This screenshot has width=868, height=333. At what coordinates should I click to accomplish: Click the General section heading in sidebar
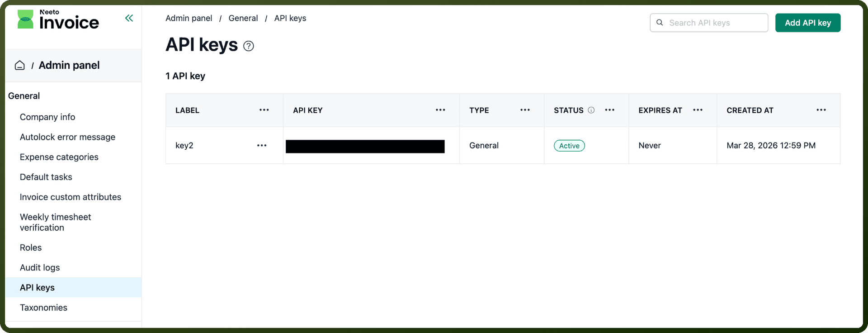[x=24, y=96]
